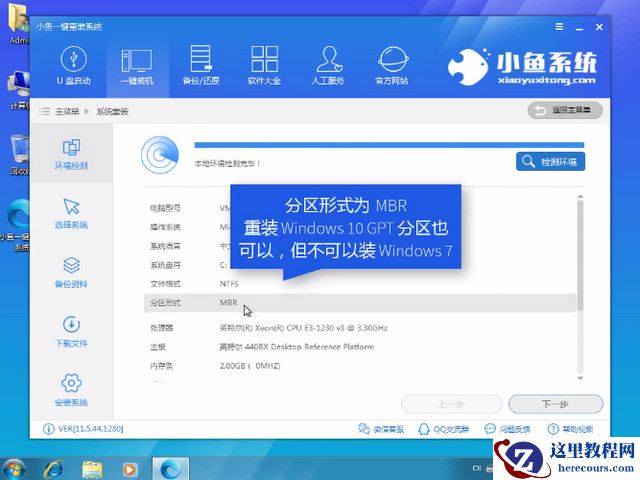
Task: Click the 安装系统 gear step
Action: (71, 390)
